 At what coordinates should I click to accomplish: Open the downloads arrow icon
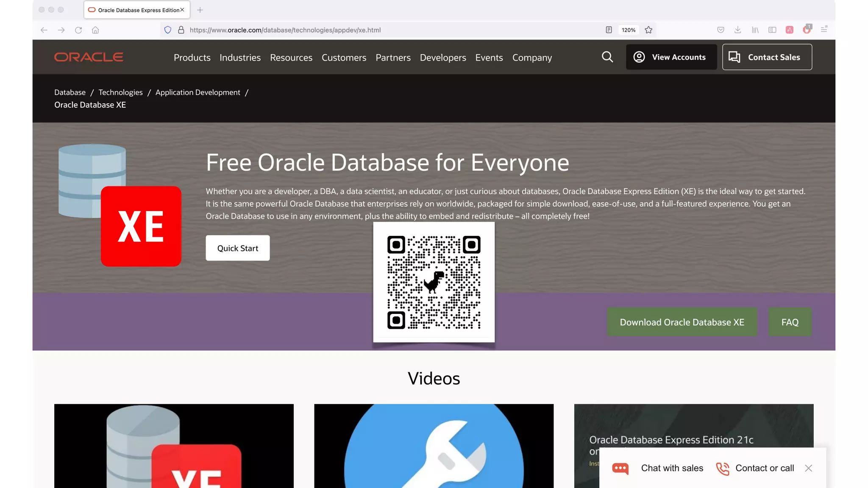pyautogui.click(x=738, y=30)
